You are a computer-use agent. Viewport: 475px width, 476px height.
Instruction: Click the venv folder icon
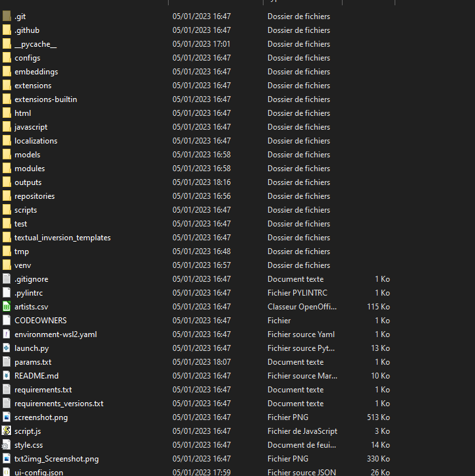[x=7, y=265]
